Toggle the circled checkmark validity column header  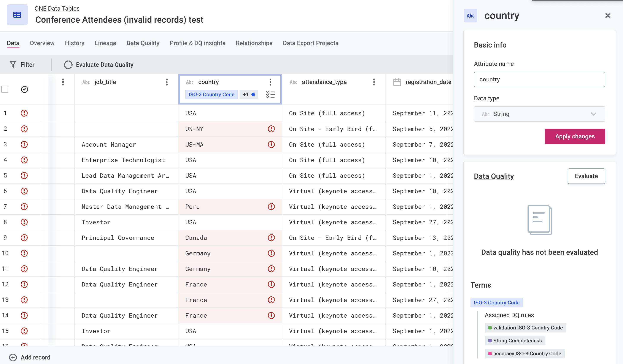tap(24, 89)
